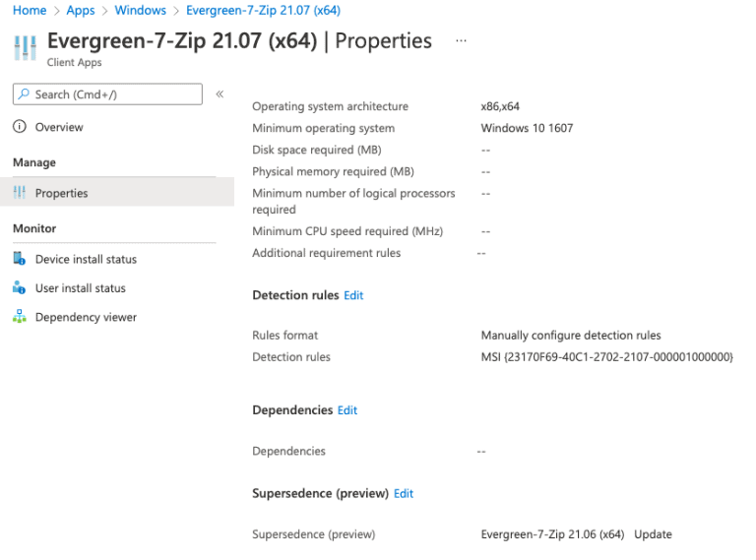This screenshot has height=560, width=756.
Task: Click the Device install status icon
Action: [x=19, y=259]
